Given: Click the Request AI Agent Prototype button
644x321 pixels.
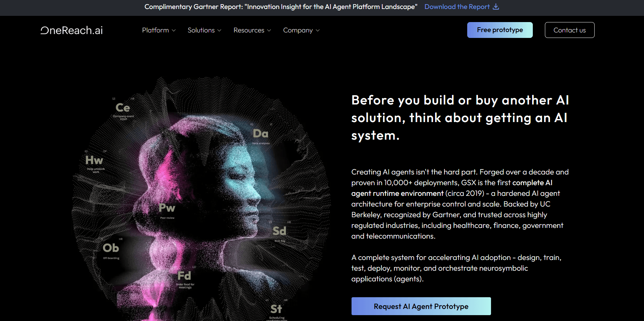Looking at the screenshot, I should pos(421,306).
